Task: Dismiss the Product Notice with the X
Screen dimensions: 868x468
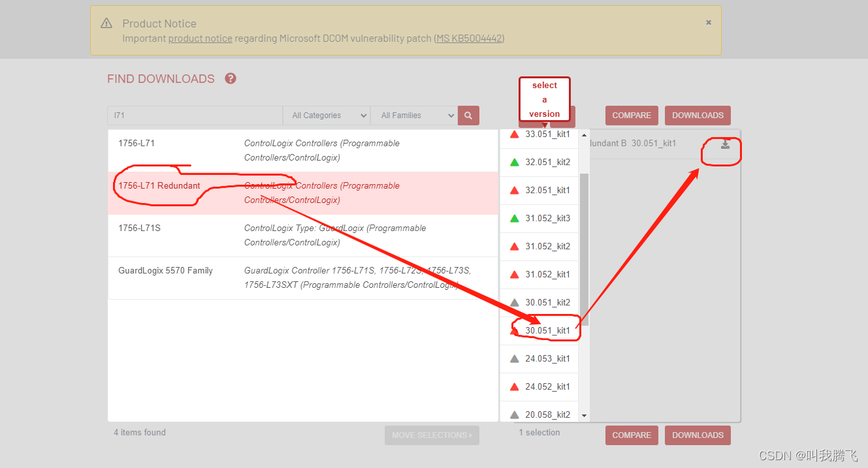Action: [709, 22]
